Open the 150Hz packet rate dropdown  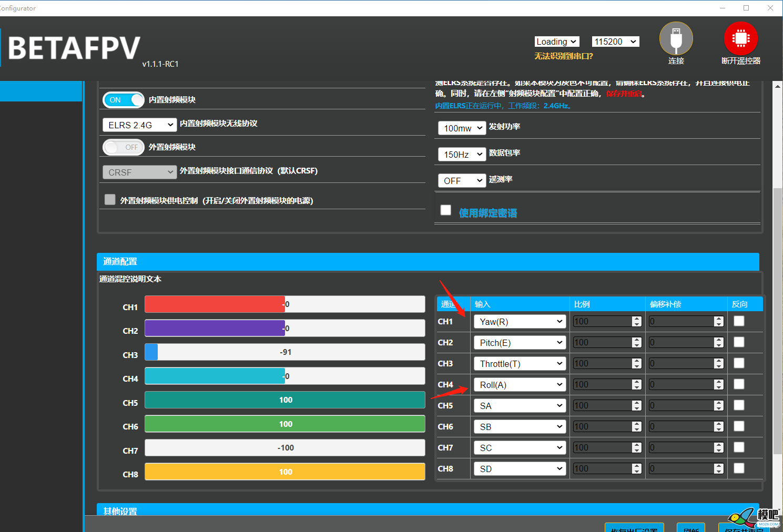pos(462,154)
